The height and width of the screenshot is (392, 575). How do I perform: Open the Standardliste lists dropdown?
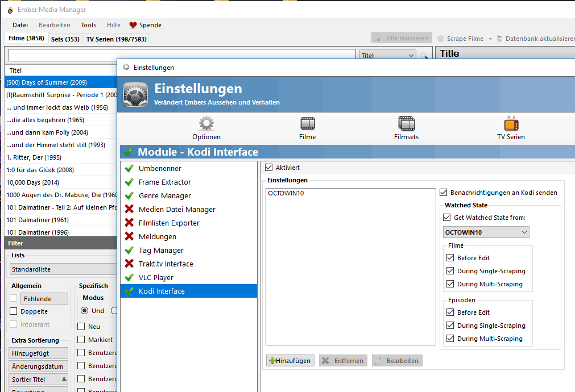[x=63, y=269]
